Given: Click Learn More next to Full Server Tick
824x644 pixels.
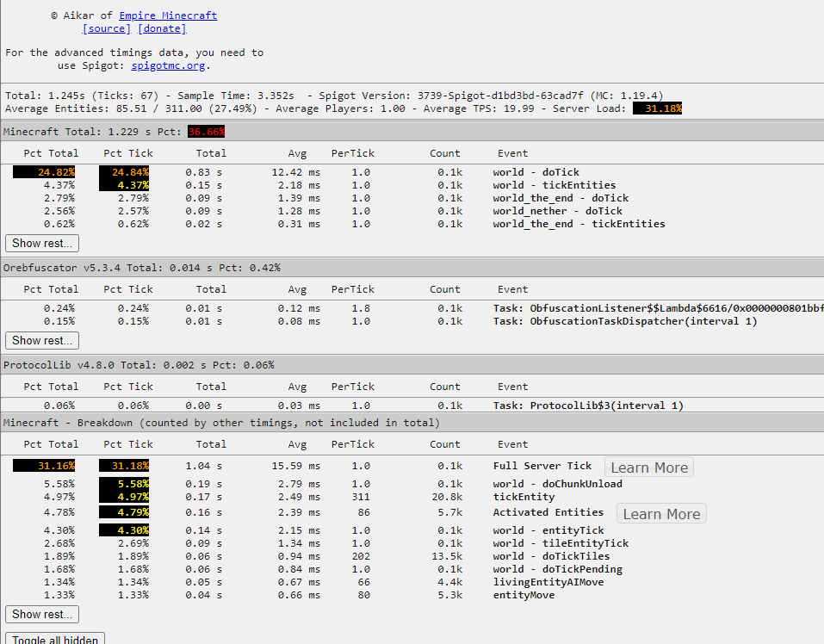Looking at the screenshot, I should click(x=648, y=466).
